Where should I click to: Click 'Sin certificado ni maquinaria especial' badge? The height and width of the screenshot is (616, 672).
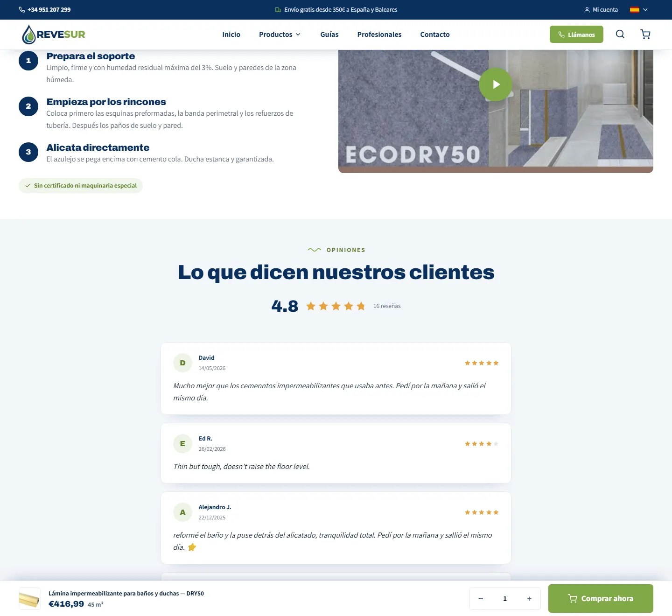point(81,186)
